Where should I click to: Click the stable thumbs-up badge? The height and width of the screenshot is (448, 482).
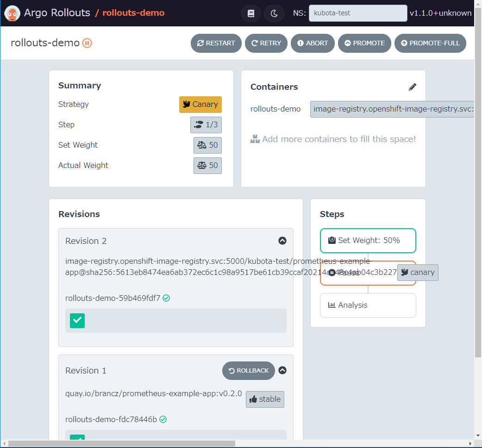click(x=265, y=399)
